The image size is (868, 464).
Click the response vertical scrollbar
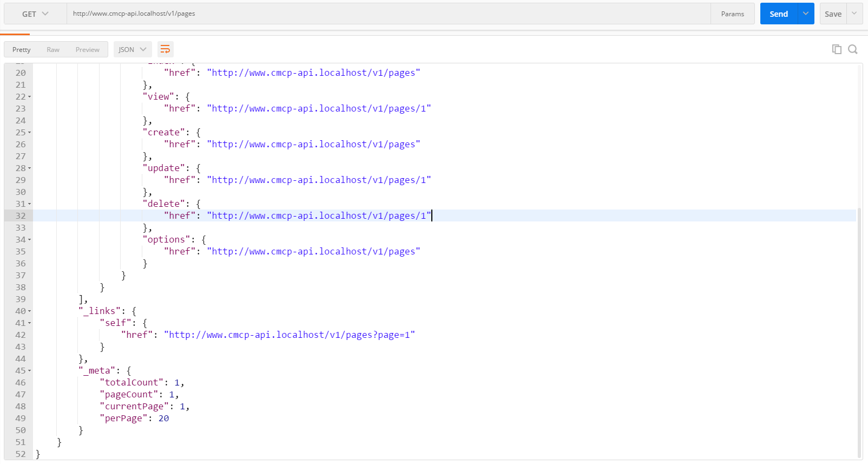[859, 325]
